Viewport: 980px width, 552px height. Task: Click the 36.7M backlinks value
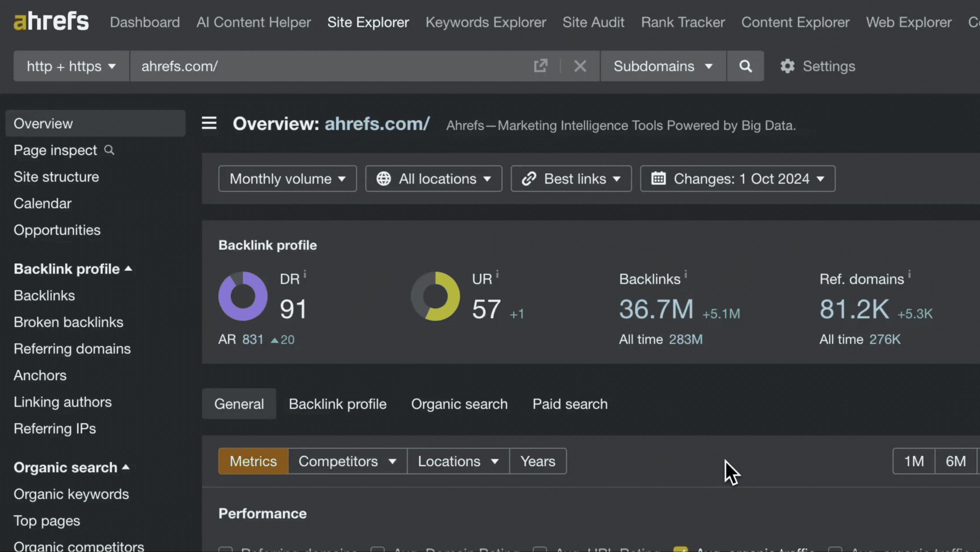656,309
